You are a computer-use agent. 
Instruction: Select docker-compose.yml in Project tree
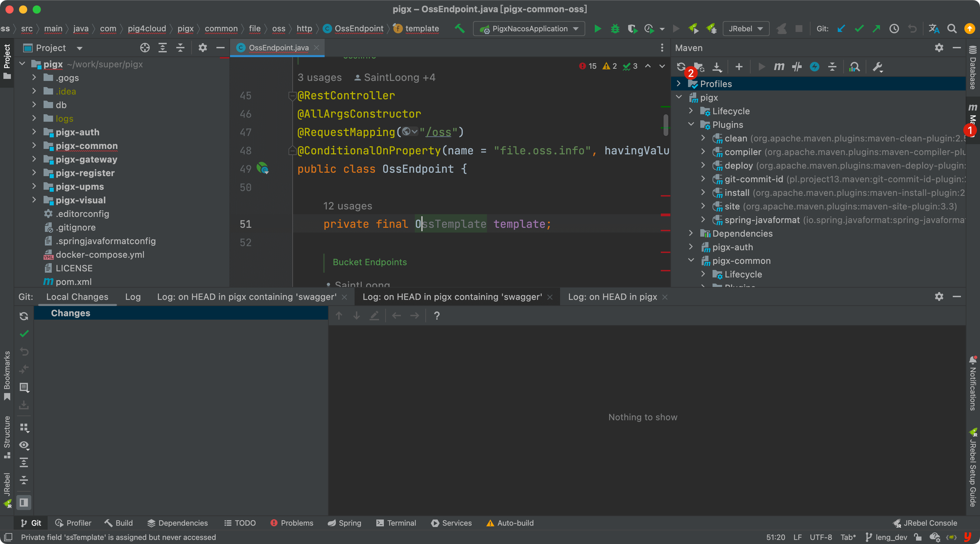click(x=100, y=254)
